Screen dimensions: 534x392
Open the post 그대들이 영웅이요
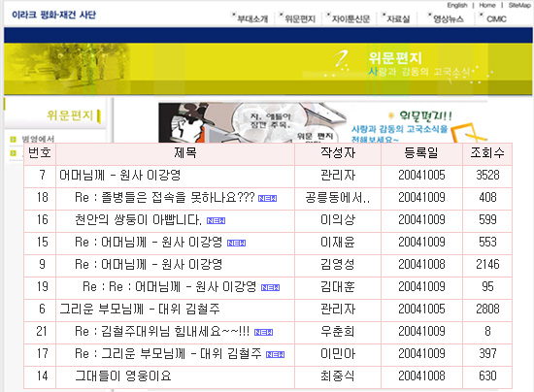click(x=123, y=376)
